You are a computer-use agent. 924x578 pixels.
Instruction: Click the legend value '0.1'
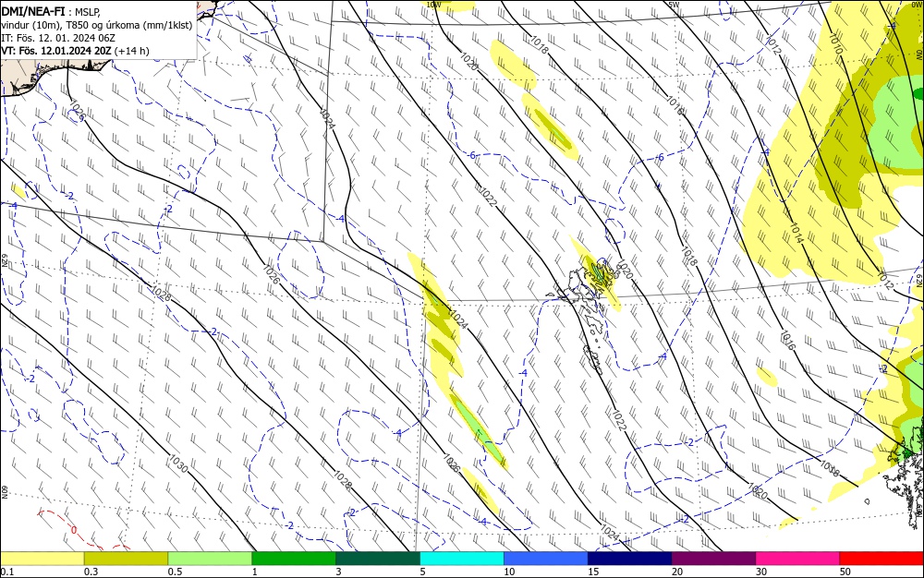tap(6, 572)
